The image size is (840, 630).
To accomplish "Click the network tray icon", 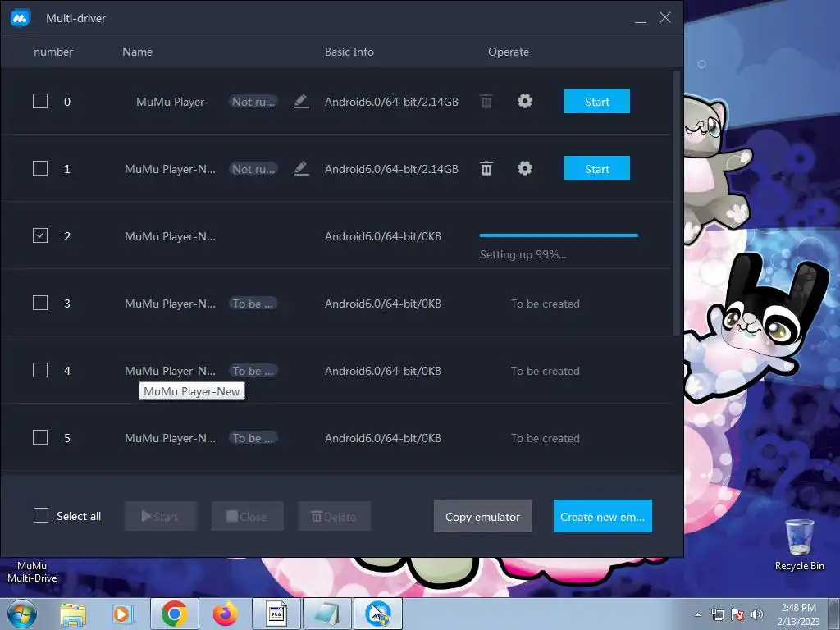I will point(717,614).
